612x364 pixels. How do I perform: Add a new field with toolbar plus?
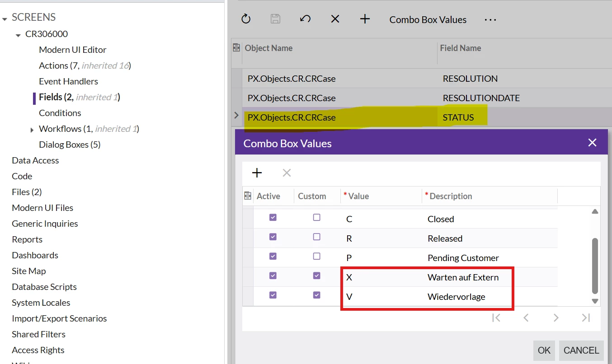coord(365,19)
